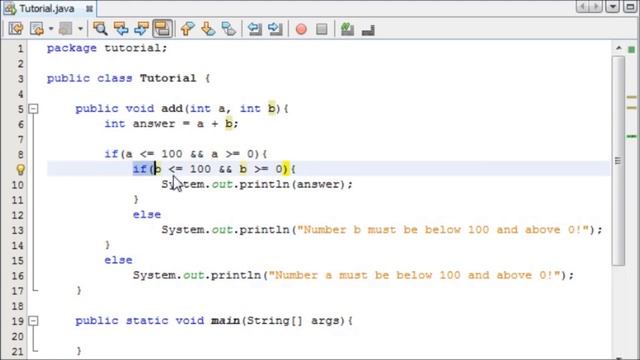The image size is (640, 360).
Task: Stop macro recording square icon
Action: (322, 29)
